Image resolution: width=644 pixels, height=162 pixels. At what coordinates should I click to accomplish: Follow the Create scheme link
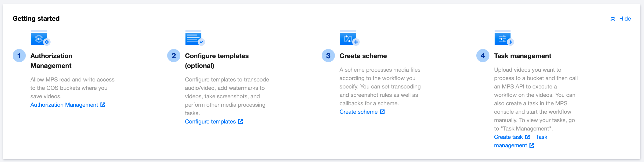(x=358, y=112)
